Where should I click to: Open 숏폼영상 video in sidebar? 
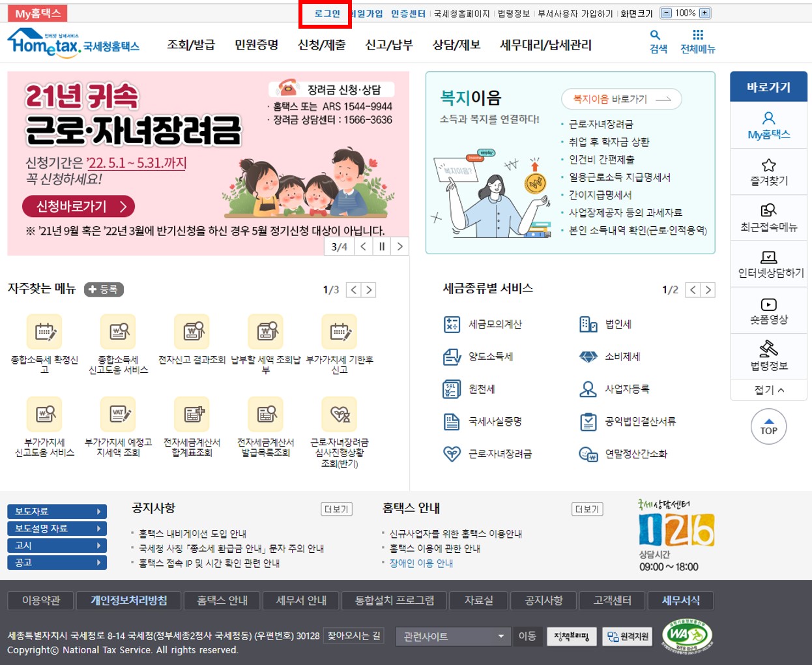[769, 311]
